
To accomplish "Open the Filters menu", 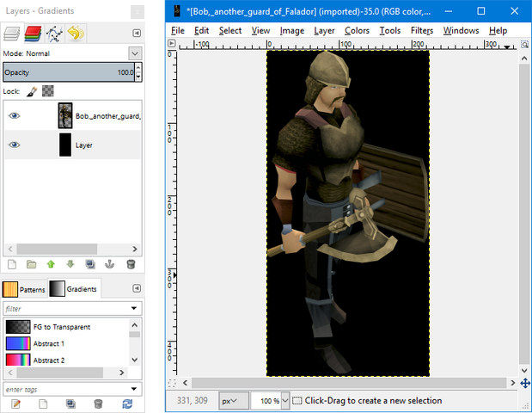I will point(422,31).
